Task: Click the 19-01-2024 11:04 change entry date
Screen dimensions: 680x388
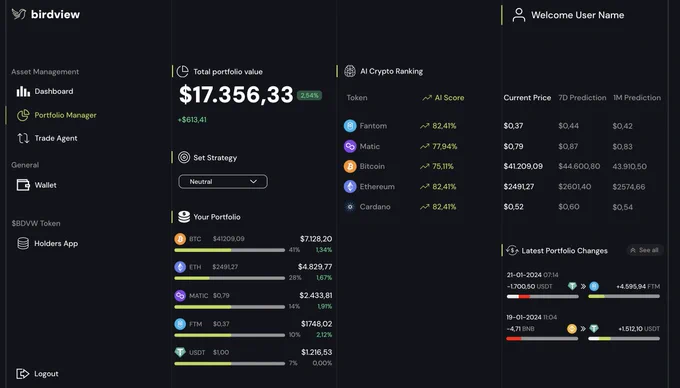Action: tap(532, 317)
